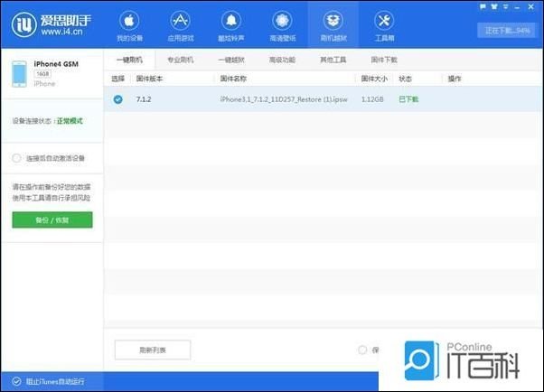The image size is (544, 392).
Task: Switch to the 固件下载 tab
Action: [x=384, y=60]
